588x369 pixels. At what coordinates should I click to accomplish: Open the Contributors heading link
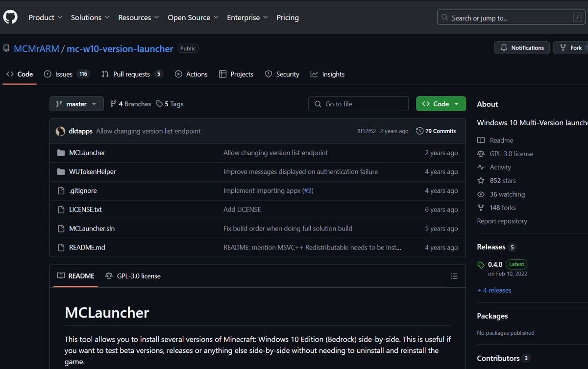[503, 358]
